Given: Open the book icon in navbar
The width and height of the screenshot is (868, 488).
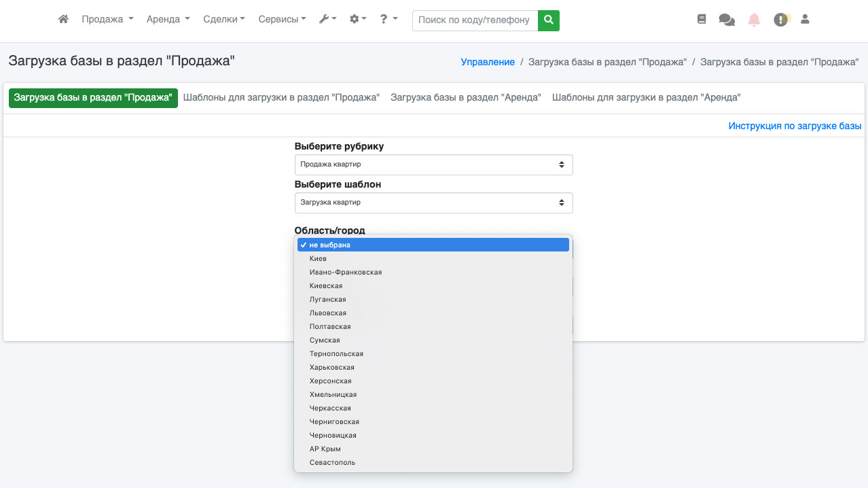Looking at the screenshot, I should 702,20.
